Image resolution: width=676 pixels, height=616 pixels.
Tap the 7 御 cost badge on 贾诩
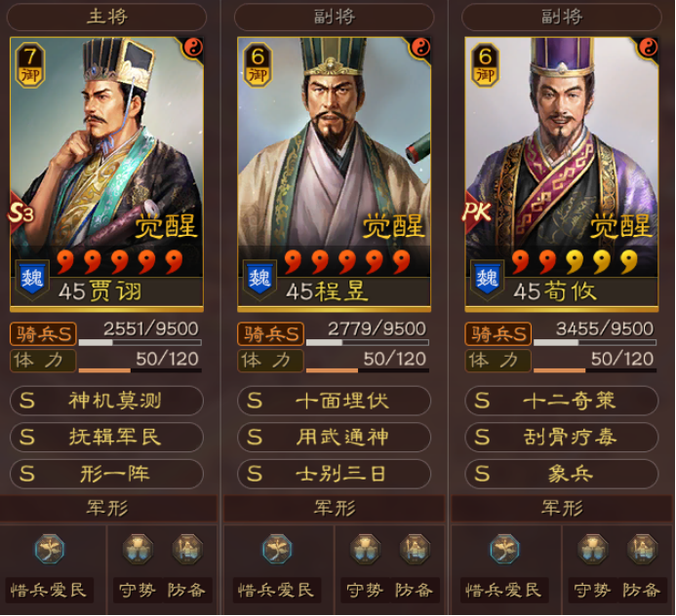(29, 65)
